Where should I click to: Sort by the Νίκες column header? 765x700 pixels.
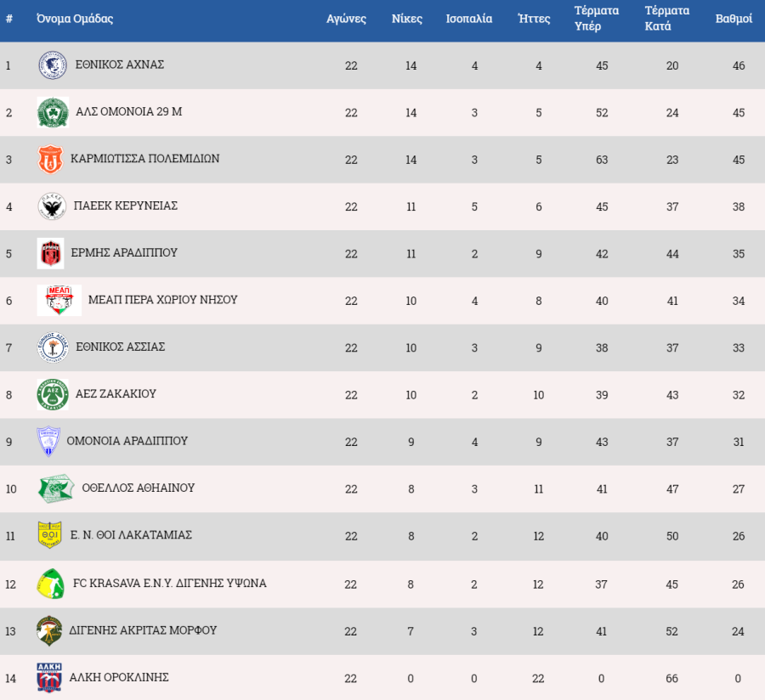pos(407,19)
